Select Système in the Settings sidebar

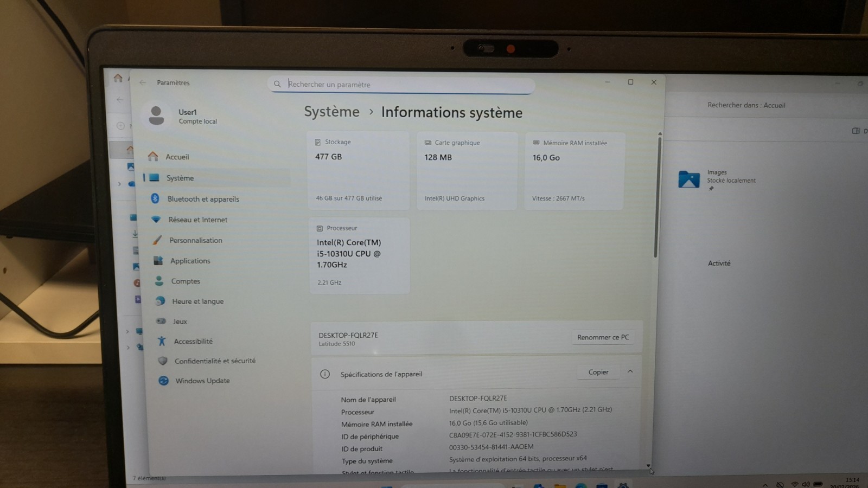pyautogui.click(x=217, y=178)
